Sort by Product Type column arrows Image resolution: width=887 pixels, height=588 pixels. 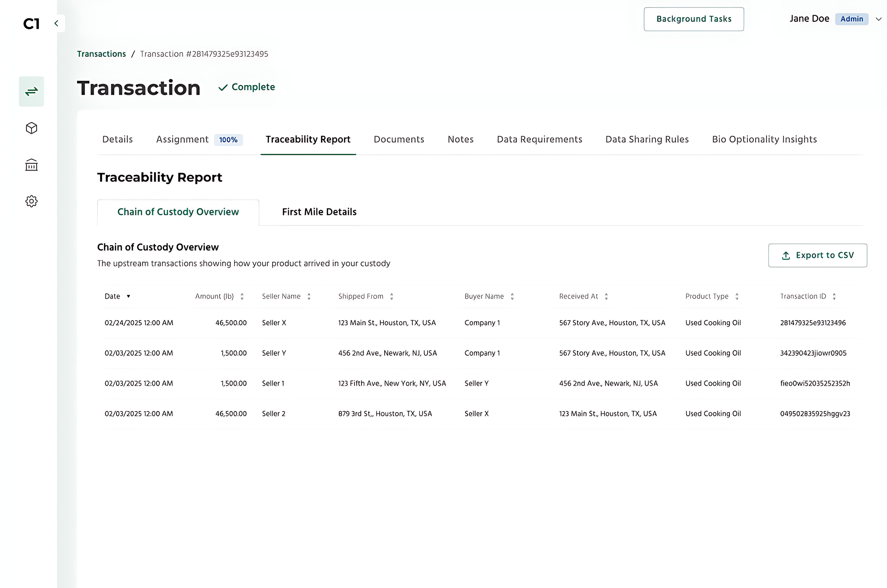coord(737,296)
